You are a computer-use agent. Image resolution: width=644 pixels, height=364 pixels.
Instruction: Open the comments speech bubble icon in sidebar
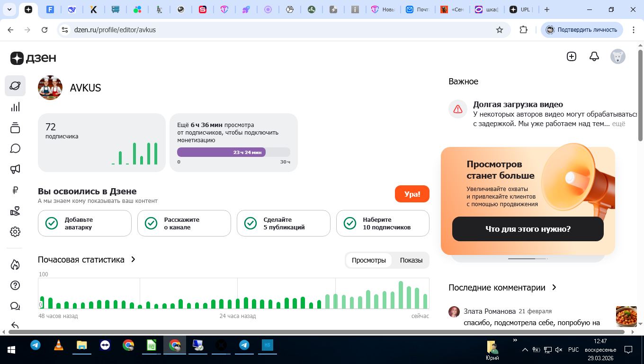tap(15, 148)
